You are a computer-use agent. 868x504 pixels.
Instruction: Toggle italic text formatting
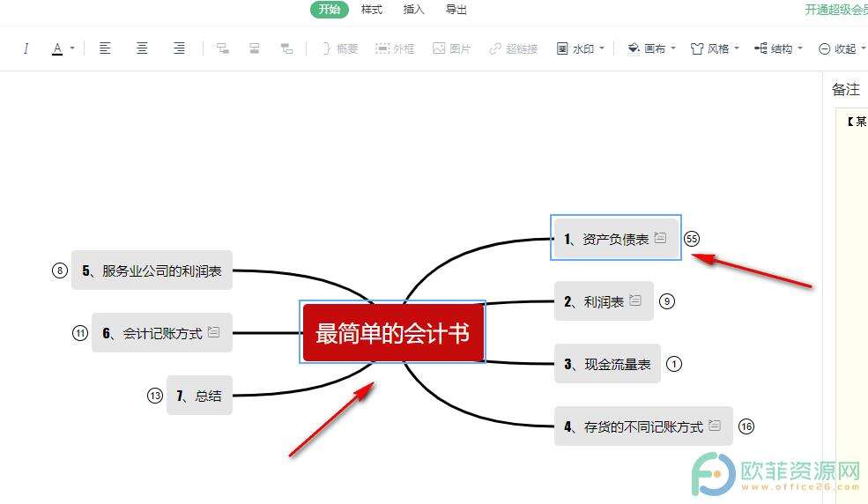pos(26,48)
